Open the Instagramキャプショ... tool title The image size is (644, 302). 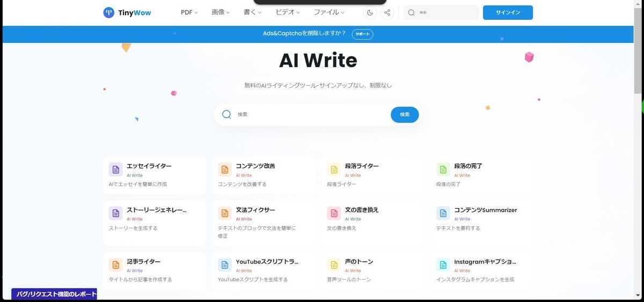tap(485, 261)
